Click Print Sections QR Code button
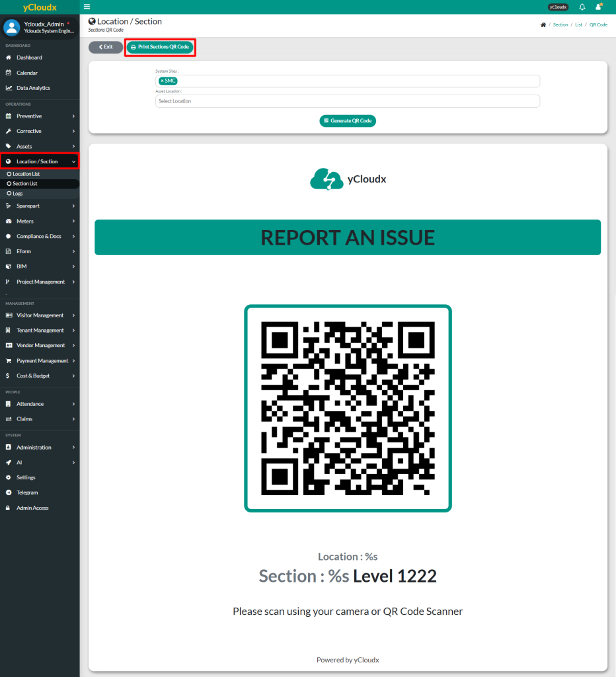Viewport: 616px width, 677px height. point(160,47)
